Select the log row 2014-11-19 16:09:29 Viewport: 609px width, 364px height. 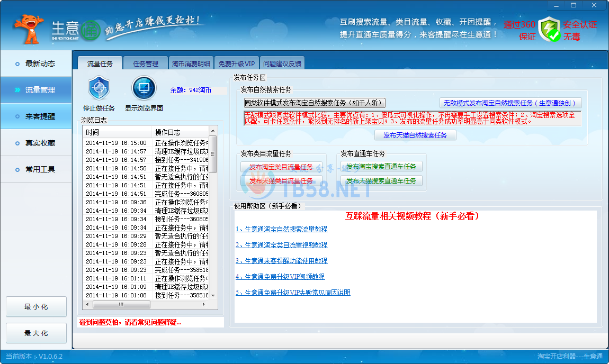[146, 236]
